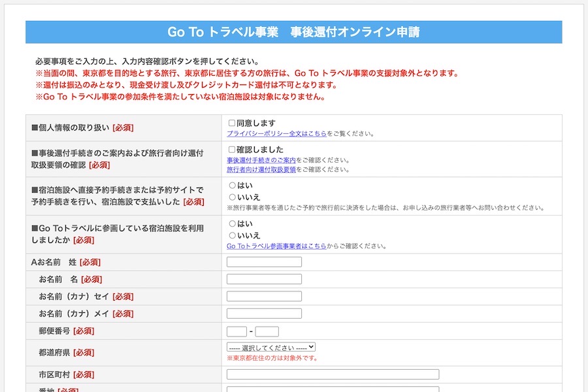
Task: Focus the お名前（カナ）セイ input field
Action: click(264, 297)
